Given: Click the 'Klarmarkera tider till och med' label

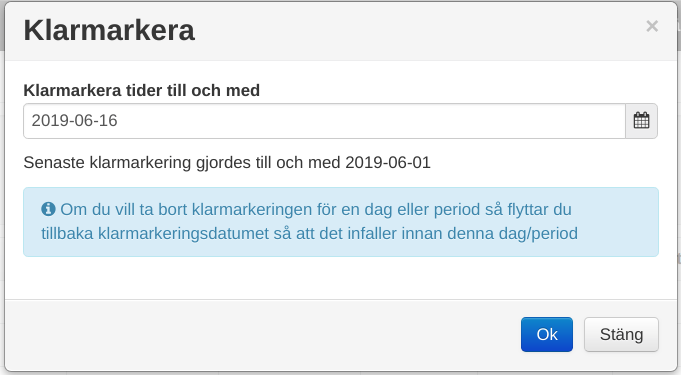Looking at the screenshot, I should click(142, 90).
